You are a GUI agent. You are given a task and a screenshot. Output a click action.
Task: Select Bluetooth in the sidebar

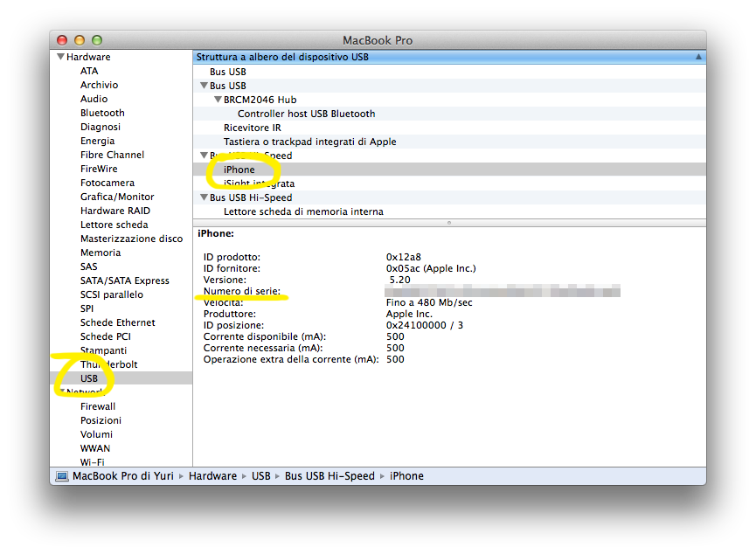tap(102, 113)
